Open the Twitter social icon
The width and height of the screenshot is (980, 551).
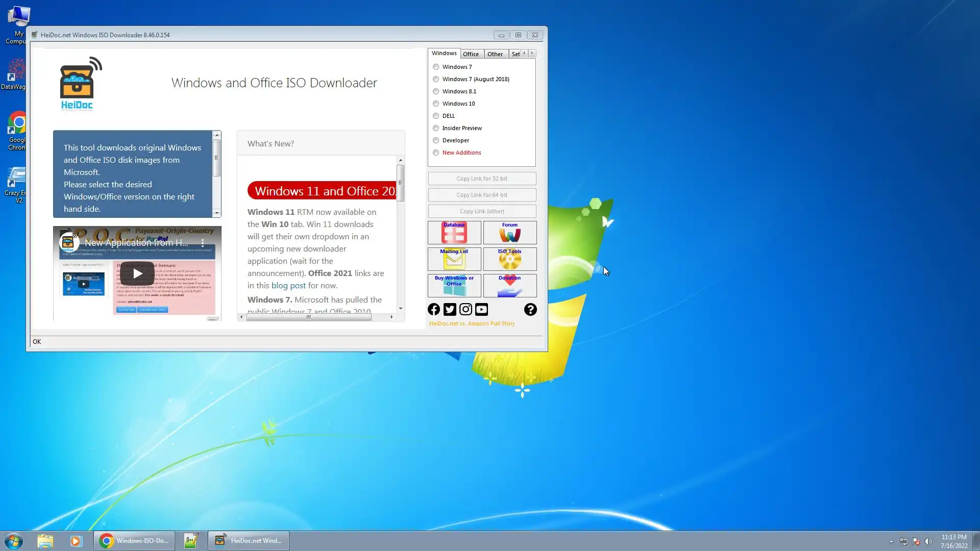tap(450, 310)
